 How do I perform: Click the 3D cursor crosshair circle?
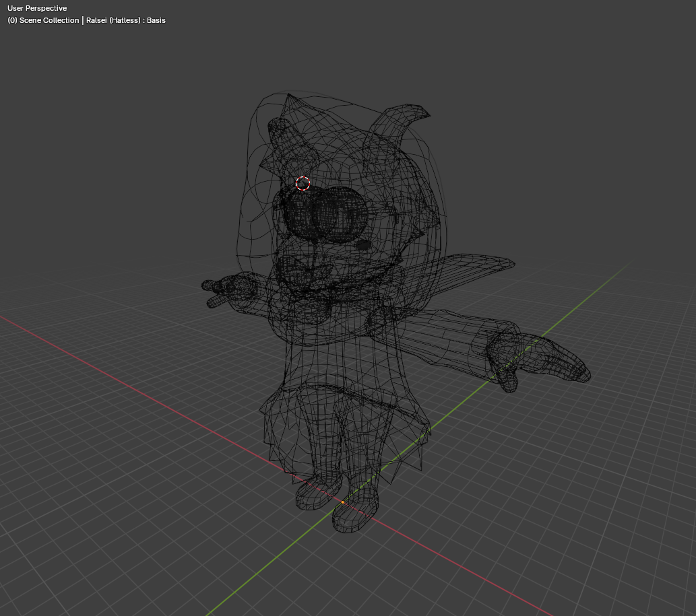click(303, 183)
